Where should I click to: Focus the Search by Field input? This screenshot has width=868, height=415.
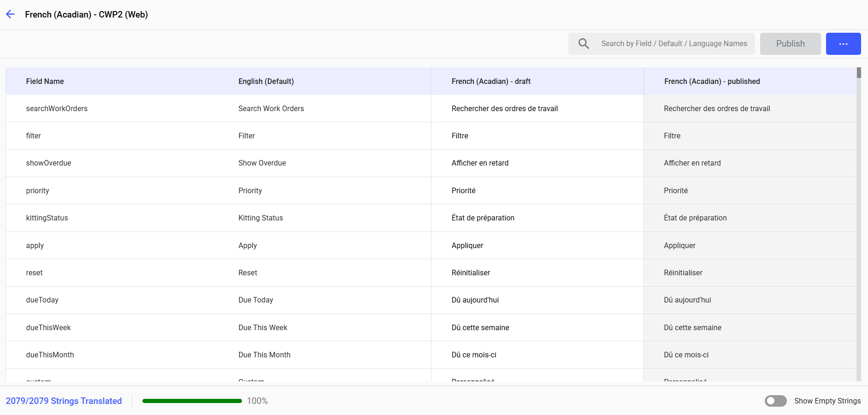point(674,44)
